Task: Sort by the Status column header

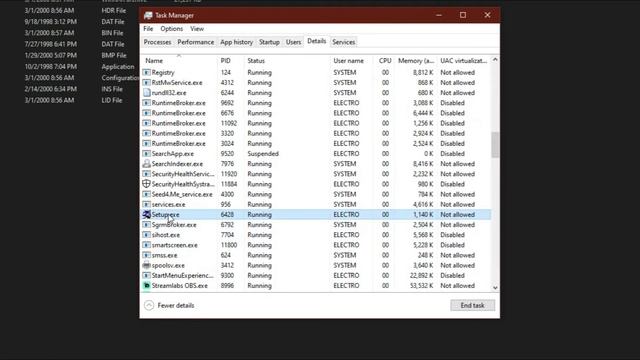Action: pos(287,60)
